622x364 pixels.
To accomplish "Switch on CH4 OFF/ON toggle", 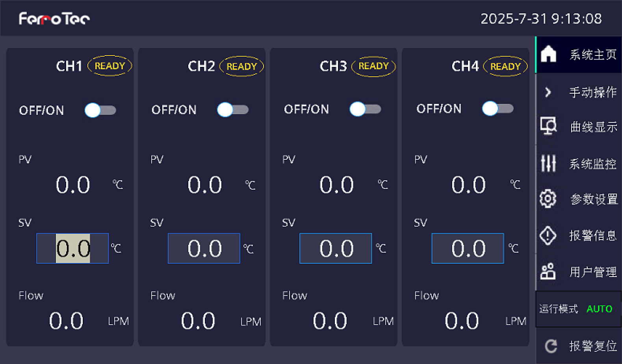I will [x=497, y=108].
